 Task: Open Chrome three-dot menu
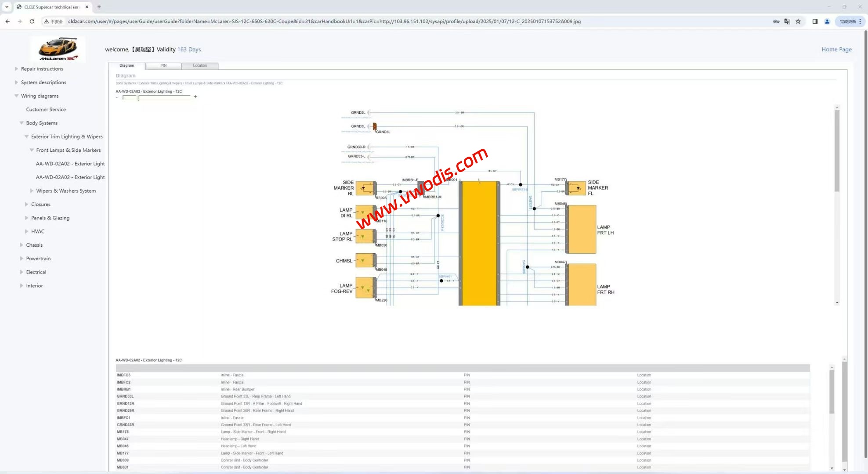(860, 21)
